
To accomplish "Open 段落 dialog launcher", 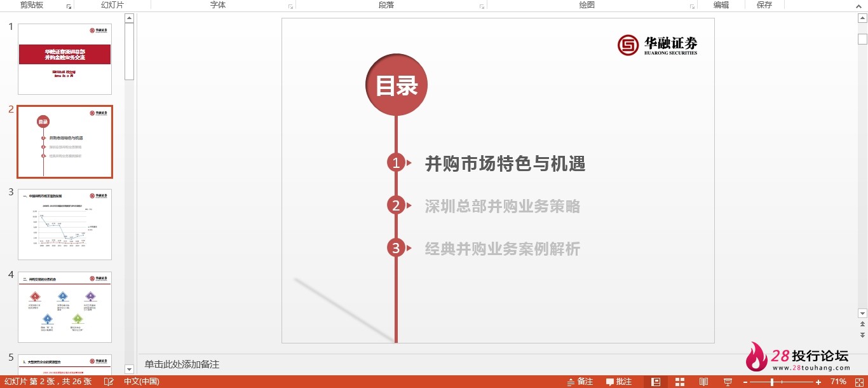I will [x=482, y=6].
